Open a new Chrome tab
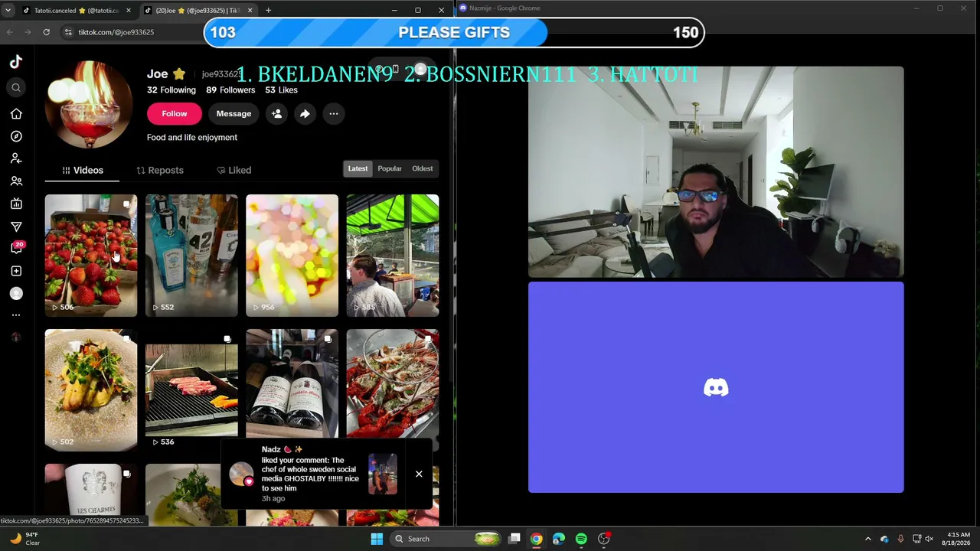The image size is (980, 551). pyautogui.click(x=268, y=10)
